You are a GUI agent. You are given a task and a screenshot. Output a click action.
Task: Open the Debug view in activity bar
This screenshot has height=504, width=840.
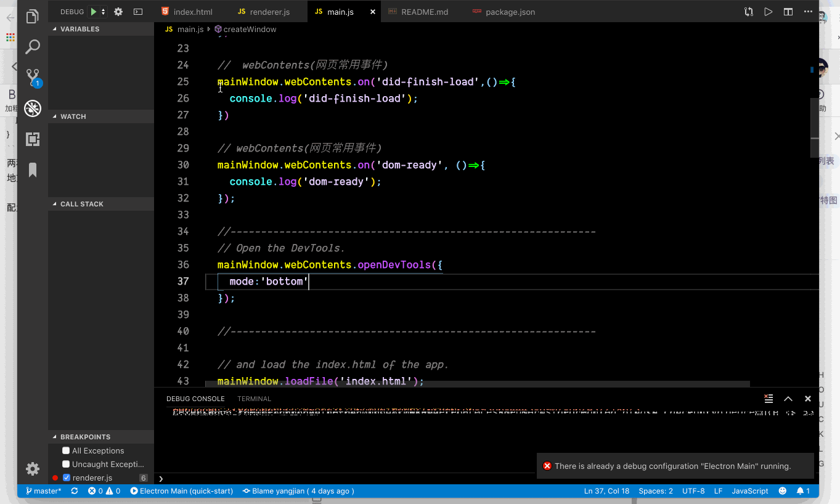pyautogui.click(x=33, y=108)
